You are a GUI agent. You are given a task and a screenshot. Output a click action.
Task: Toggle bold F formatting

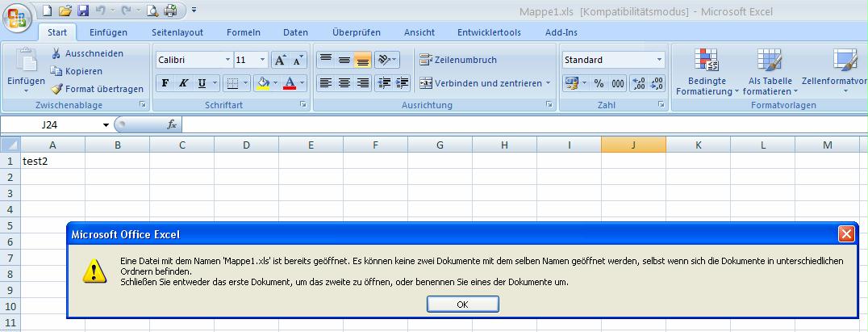click(165, 83)
